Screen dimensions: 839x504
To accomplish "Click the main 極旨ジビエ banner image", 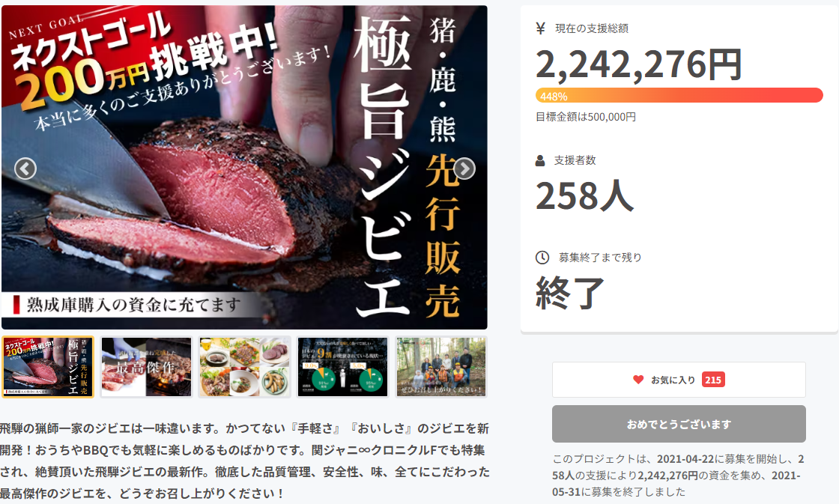I will coord(244,168).
